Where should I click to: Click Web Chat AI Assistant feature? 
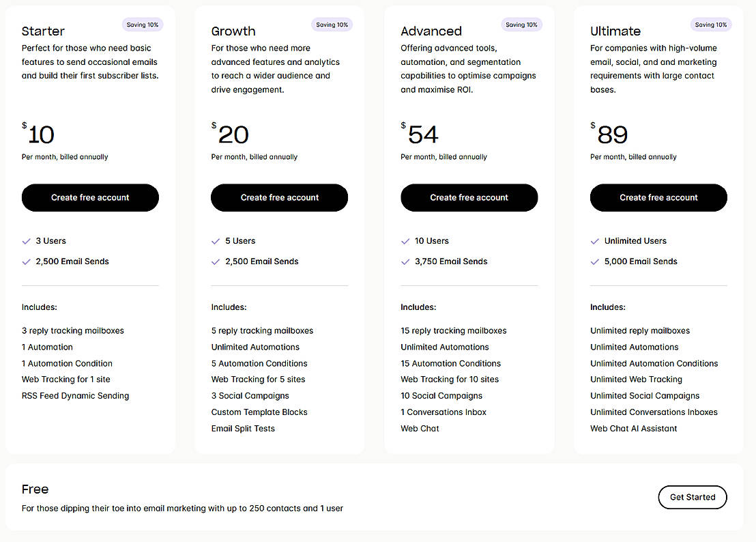[x=634, y=429]
